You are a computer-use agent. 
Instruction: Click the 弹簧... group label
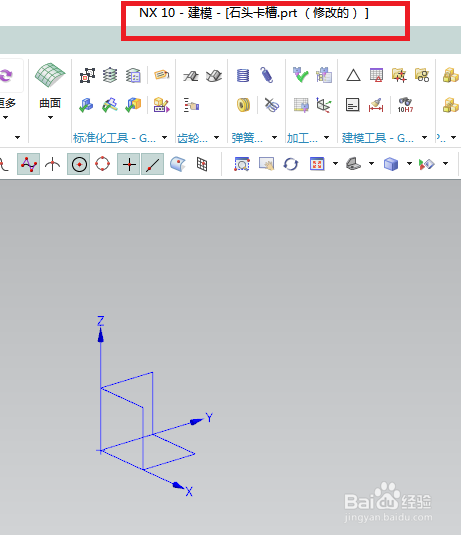(247, 138)
